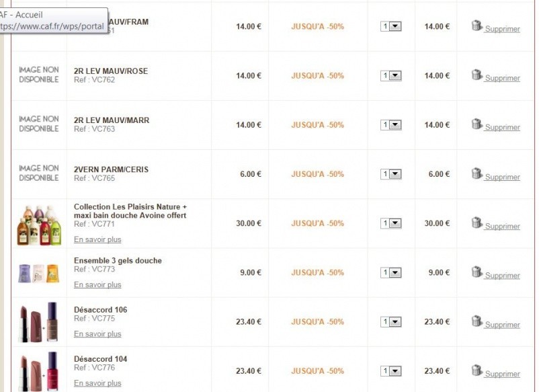Viewport: 539px width, 392px height.
Task: Click 'Supprimer' link for 2R LEV MAUV/MARR
Action: 502,128
